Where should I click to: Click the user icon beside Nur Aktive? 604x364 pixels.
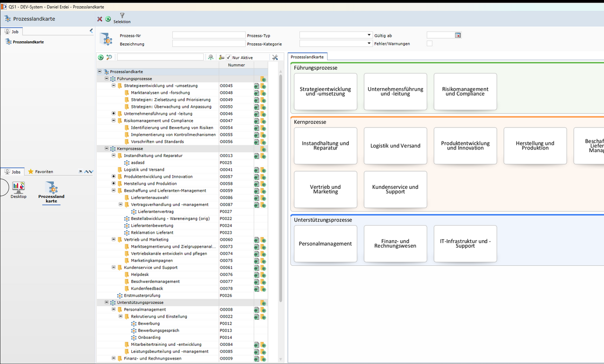coord(221,57)
